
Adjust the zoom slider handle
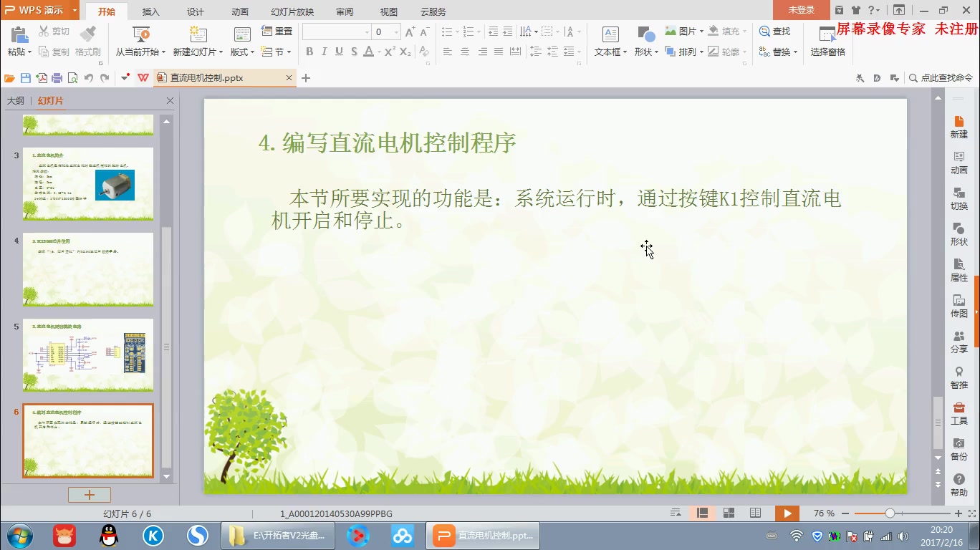point(890,513)
